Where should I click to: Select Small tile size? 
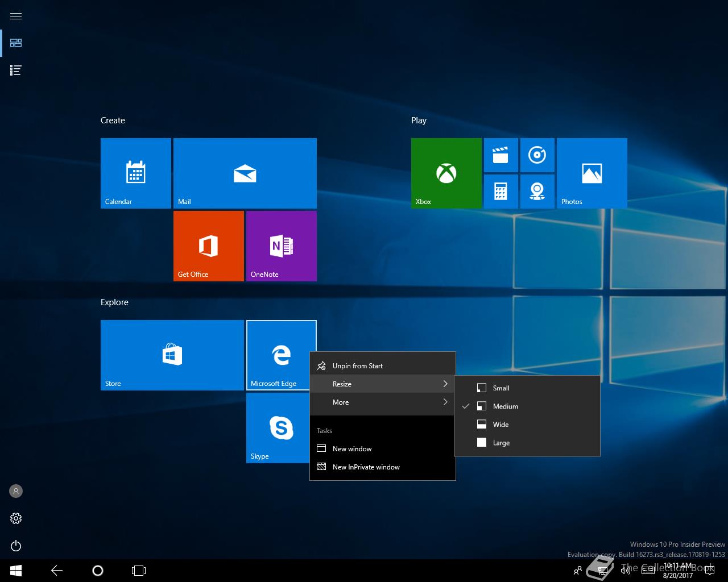[527, 388]
